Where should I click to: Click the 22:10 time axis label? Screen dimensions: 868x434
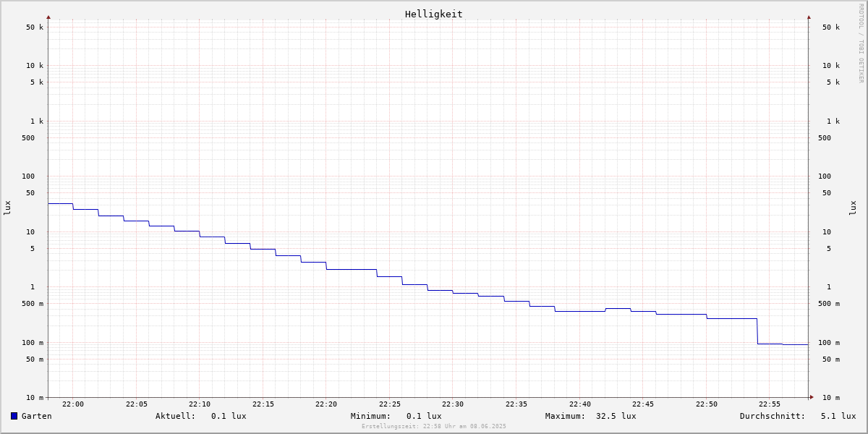(200, 404)
